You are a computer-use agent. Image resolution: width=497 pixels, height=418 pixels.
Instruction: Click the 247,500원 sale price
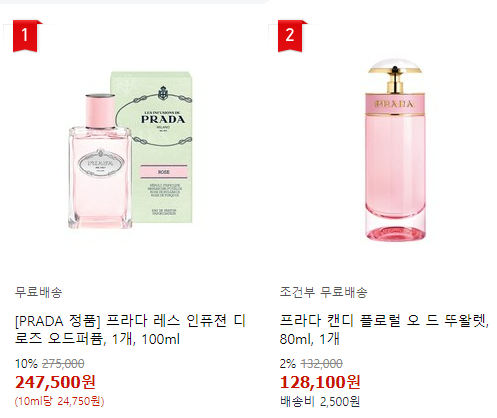pyautogui.click(x=55, y=382)
